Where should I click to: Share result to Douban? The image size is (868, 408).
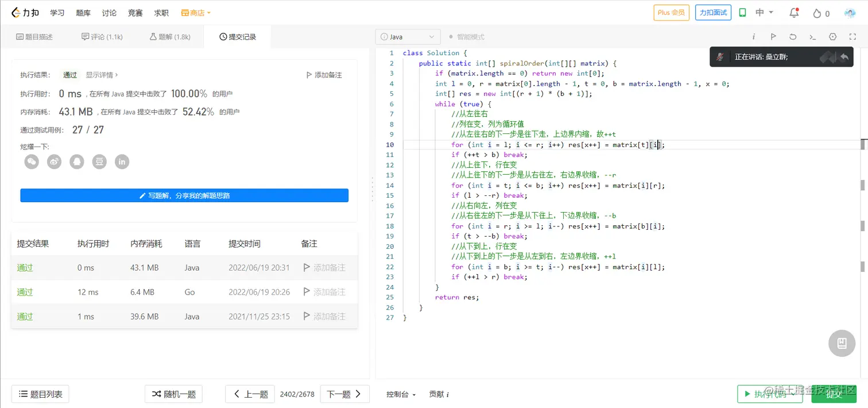[99, 162]
